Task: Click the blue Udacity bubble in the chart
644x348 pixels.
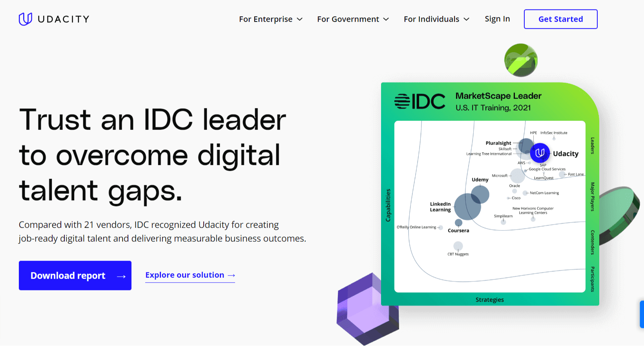Action: tap(540, 153)
